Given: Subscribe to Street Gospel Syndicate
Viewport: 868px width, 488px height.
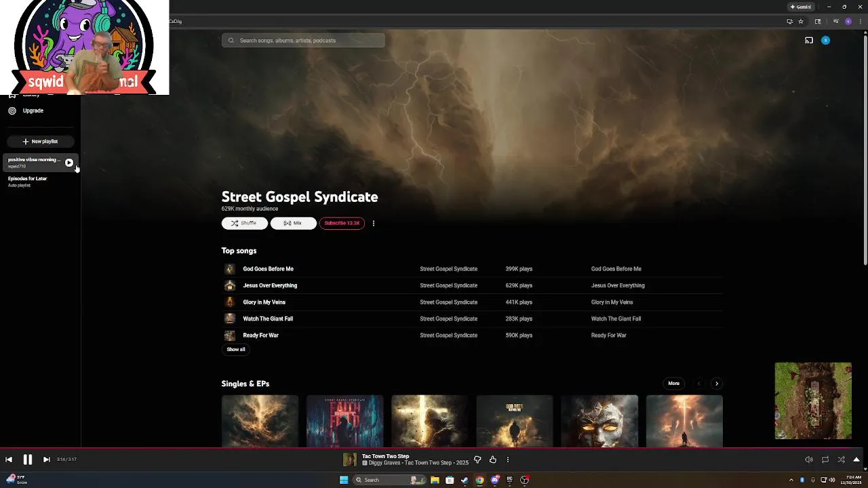Looking at the screenshot, I should click(x=342, y=223).
